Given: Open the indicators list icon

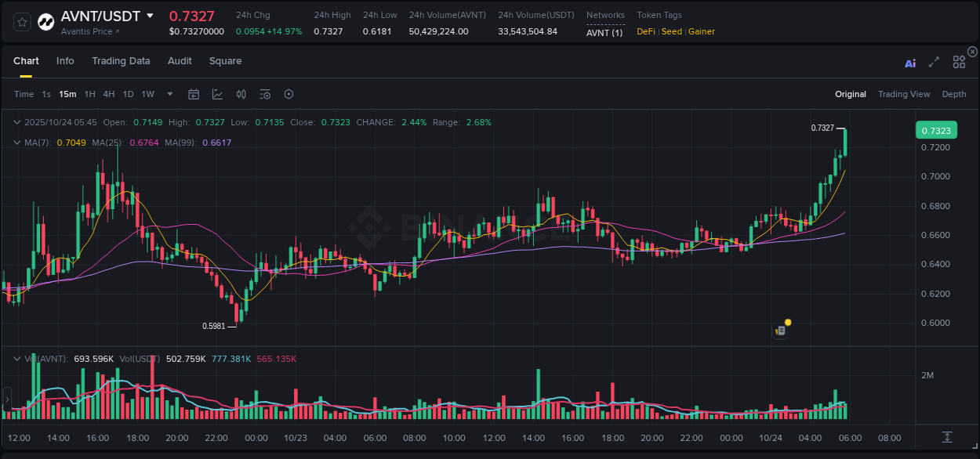Looking at the screenshot, I should (265, 93).
